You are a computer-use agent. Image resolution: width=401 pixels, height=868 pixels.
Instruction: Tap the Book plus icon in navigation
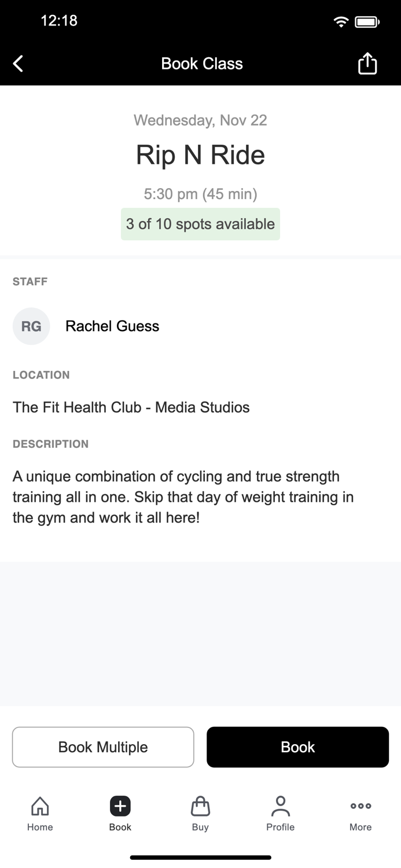coord(120,806)
